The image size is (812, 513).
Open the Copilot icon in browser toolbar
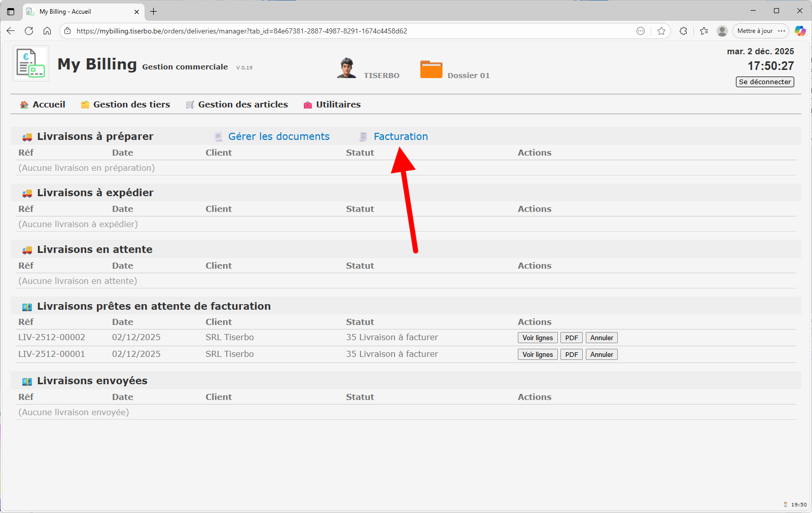[800, 31]
